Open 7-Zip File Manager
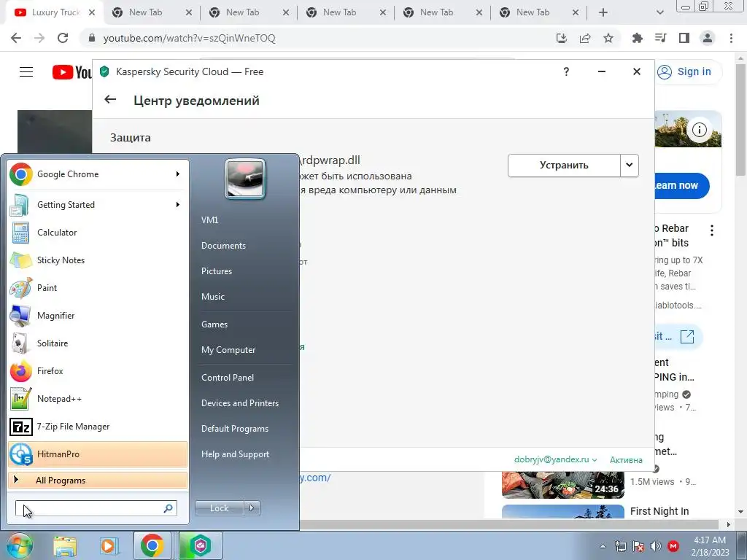 coord(98,426)
